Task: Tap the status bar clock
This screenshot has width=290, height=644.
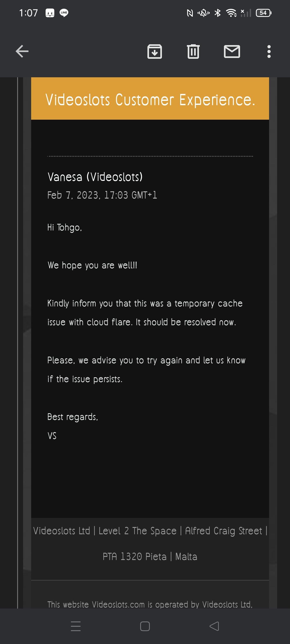Action: point(28,13)
